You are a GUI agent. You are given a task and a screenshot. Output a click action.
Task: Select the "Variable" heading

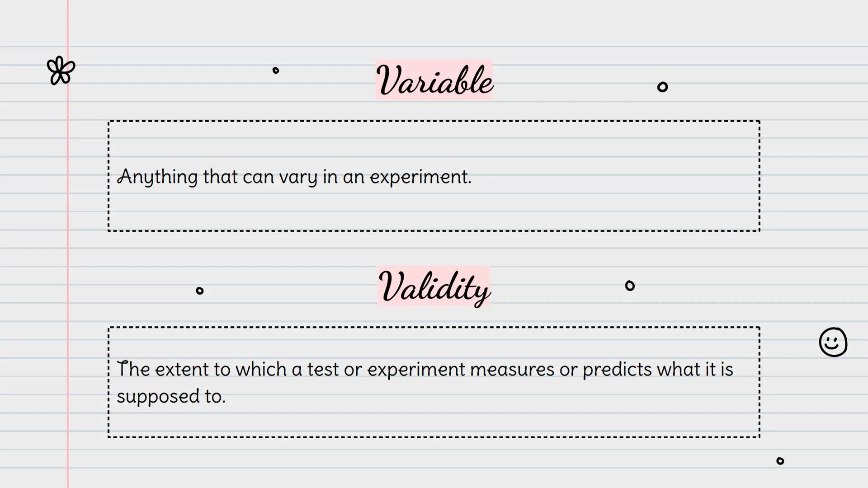(434, 80)
